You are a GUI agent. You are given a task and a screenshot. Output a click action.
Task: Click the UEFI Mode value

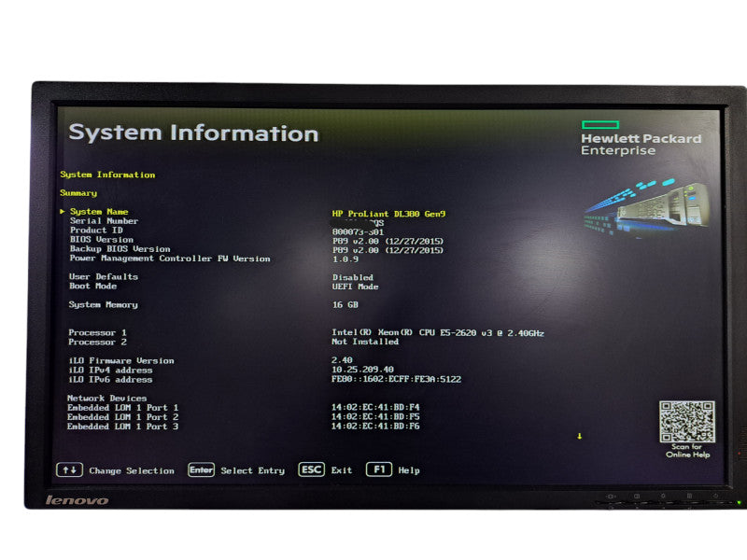(x=356, y=287)
